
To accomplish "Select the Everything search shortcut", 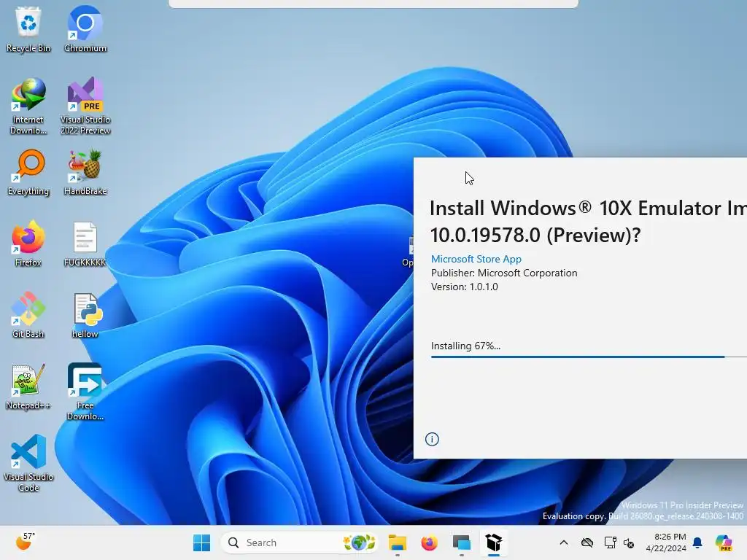I will (x=28, y=172).
